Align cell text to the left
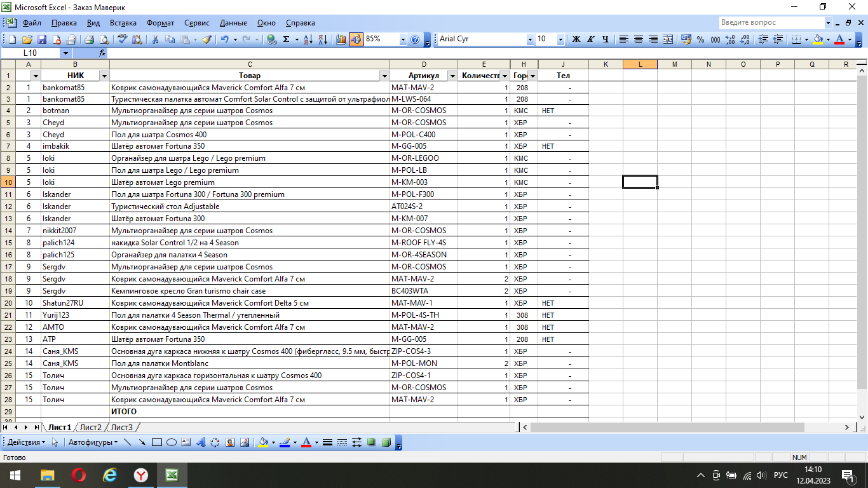This screenshot has height=488, width=868. [x=624, y=39]
